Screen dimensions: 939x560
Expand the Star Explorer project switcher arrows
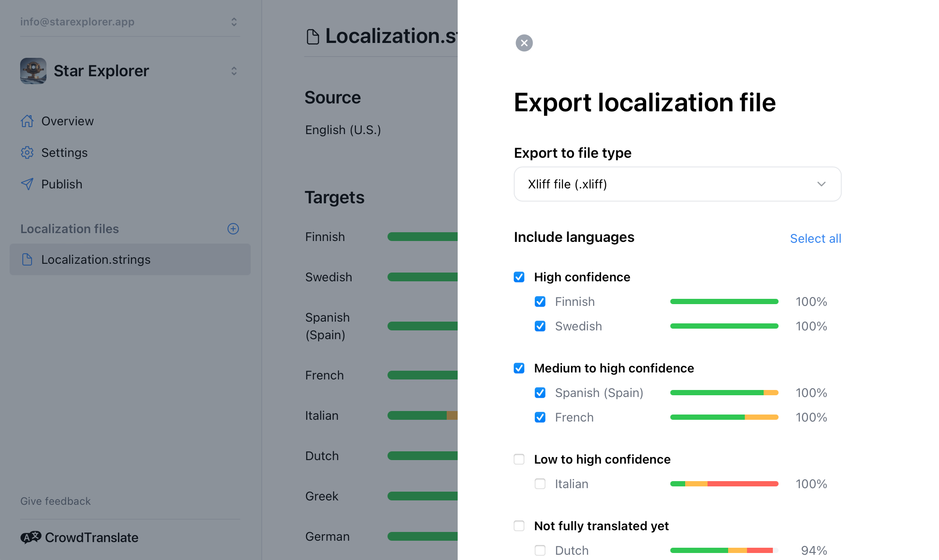(x=234, y=71)
